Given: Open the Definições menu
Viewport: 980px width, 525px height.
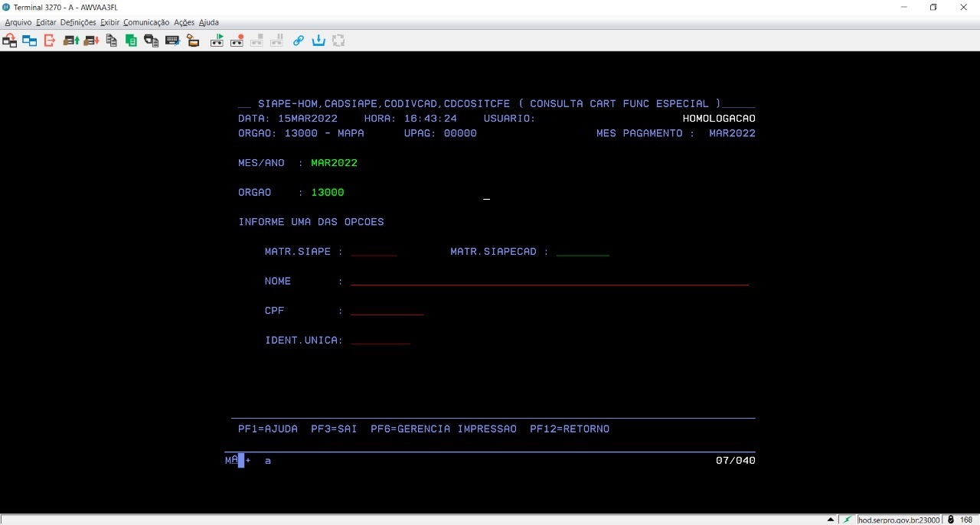Looking at the screenshot, I should (x=78, y=22).
